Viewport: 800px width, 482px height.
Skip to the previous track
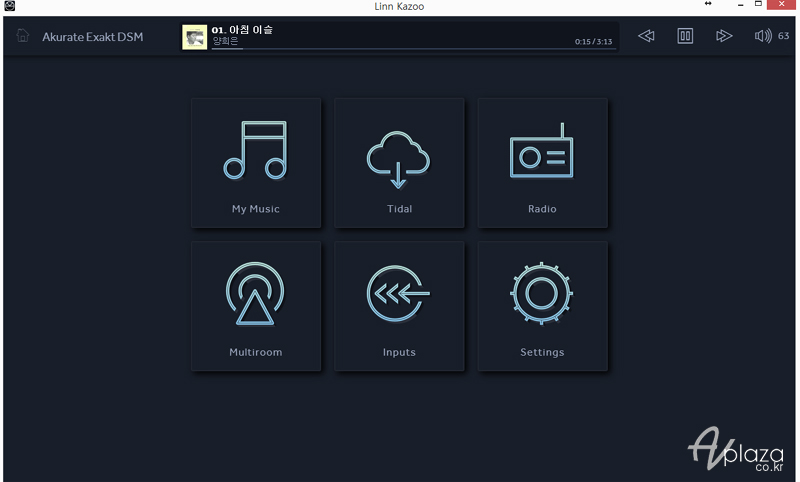click(x=646, y=36)
